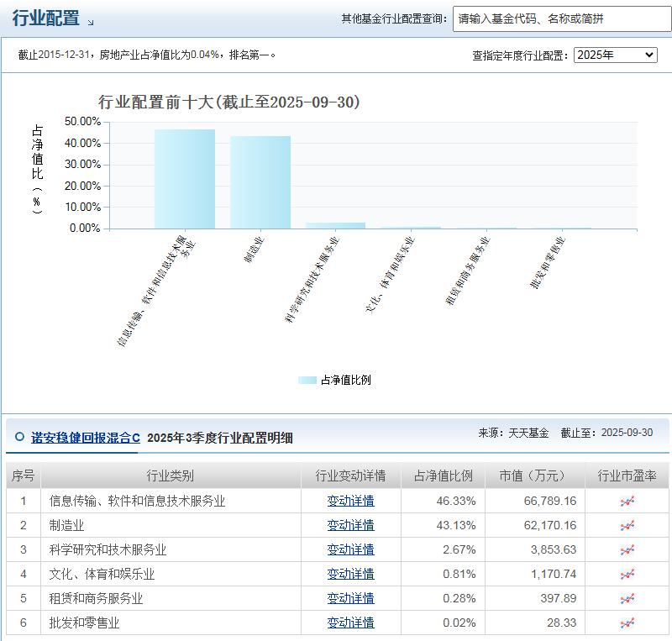Image resolution: width=672 pixels, height=641 pixels.
Task: Click the 行业类别 column header
Action: click(x=171, y=475)
